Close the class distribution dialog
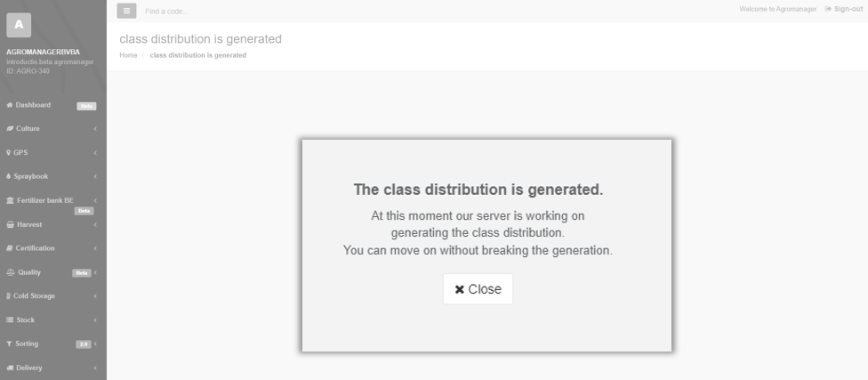 click(x=478, y=289)
